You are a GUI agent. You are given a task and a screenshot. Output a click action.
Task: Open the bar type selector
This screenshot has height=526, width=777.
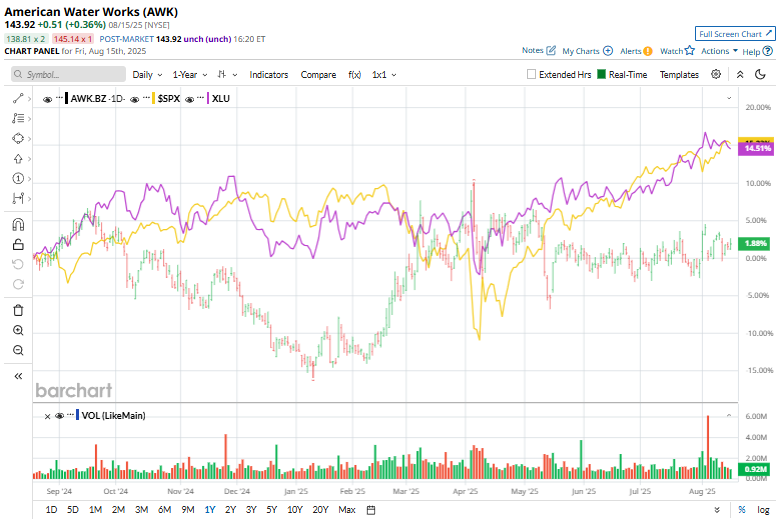(x=227, y=74)
